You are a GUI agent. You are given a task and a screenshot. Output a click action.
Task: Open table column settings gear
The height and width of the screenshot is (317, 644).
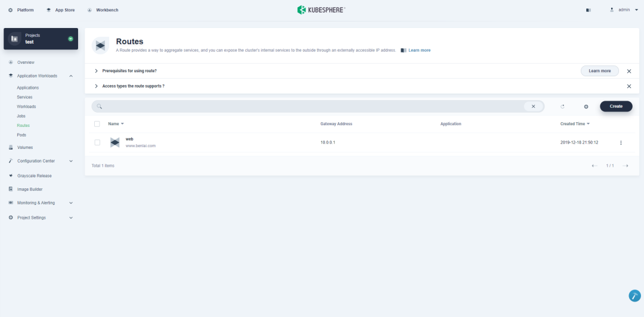click(x=586, y=106)
